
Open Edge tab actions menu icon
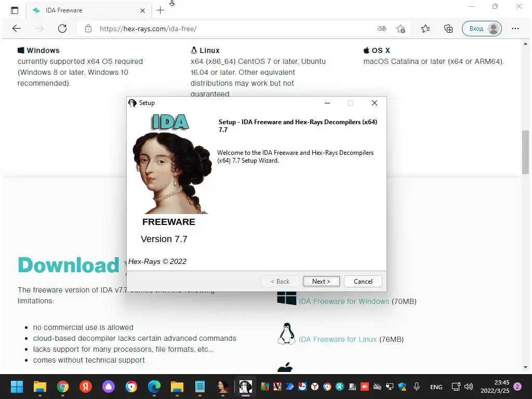(15, 10)
